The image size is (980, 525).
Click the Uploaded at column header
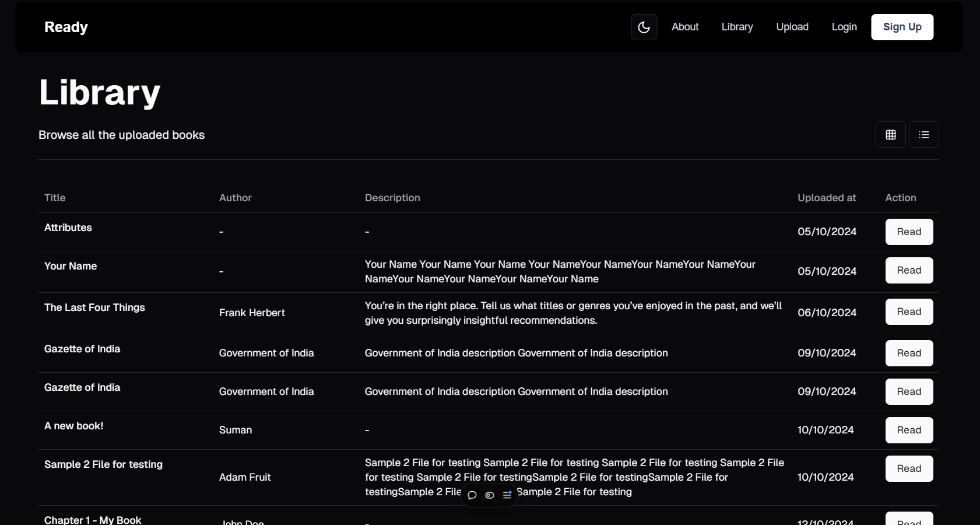(x=826, y=198)
